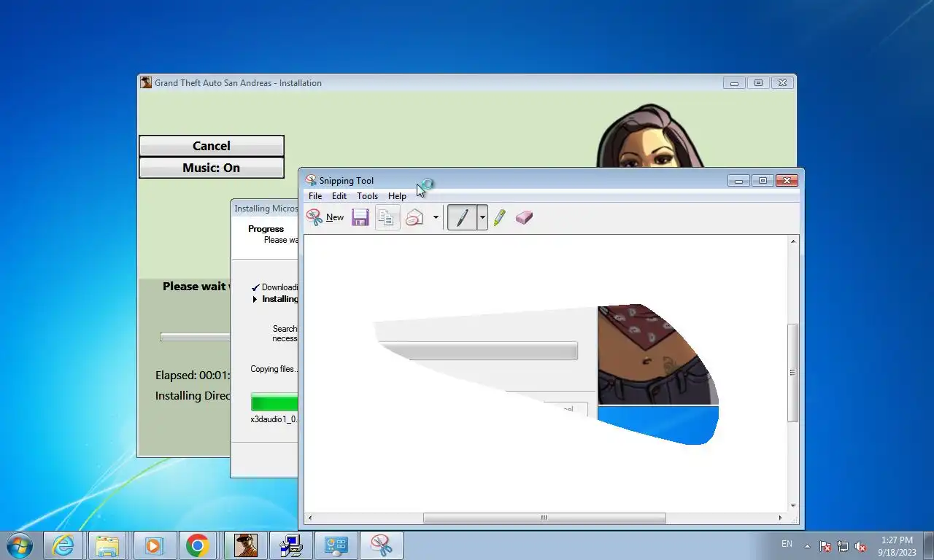
Task: Click the network tray icon
Action: pyautogui.click(x=843, y=546)
